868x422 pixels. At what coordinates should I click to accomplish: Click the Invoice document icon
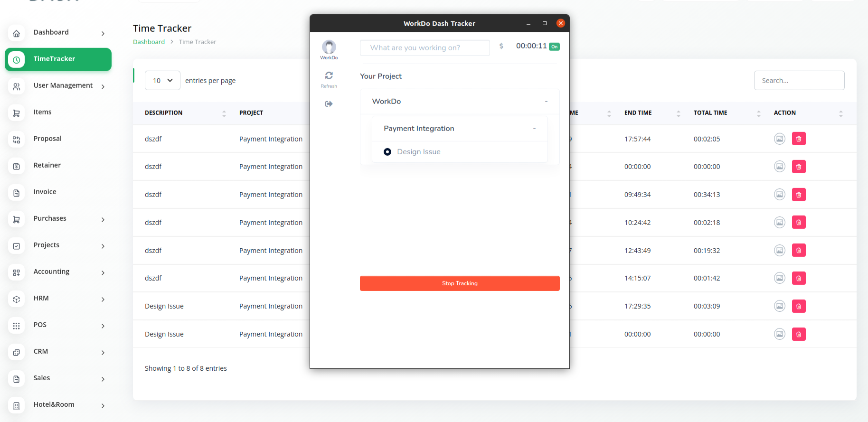(x=17, y=193)
